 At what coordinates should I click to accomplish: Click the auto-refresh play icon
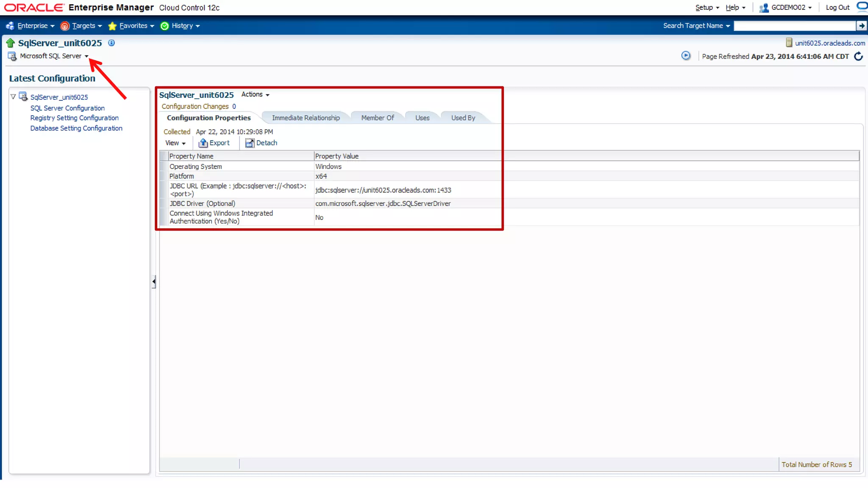tap(686, 55)
